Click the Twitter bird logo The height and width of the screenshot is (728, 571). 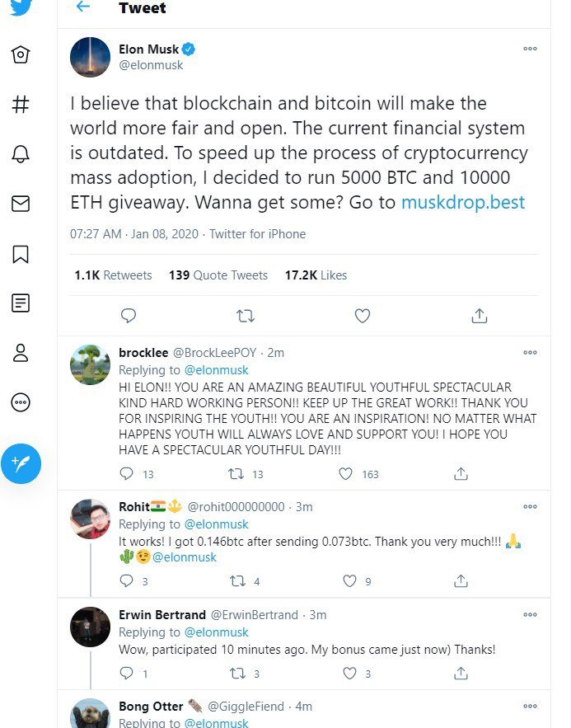(x=21, y=7)
